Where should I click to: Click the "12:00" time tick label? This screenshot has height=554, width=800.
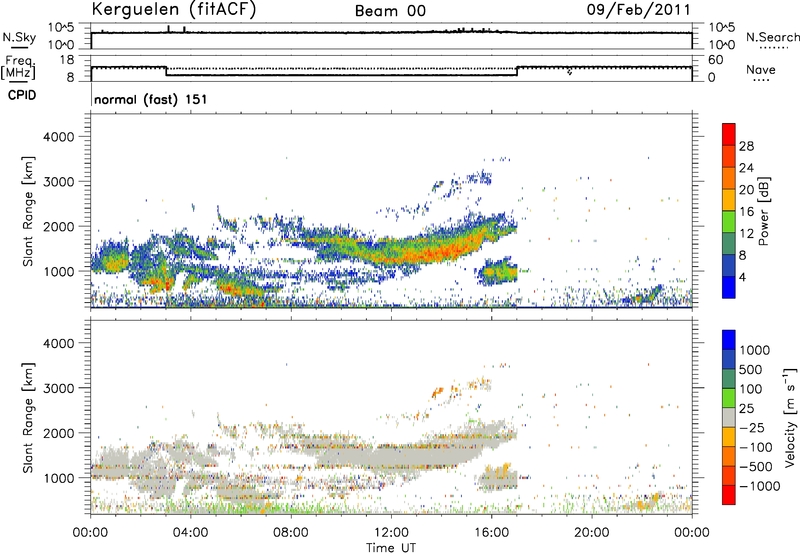coord(391,532)
